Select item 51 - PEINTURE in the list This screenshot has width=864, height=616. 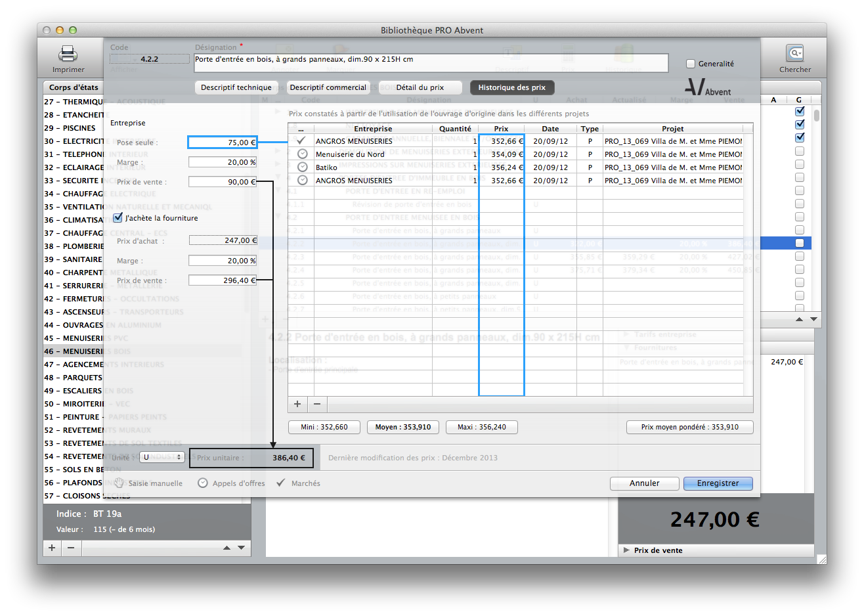tap(74, 417)
